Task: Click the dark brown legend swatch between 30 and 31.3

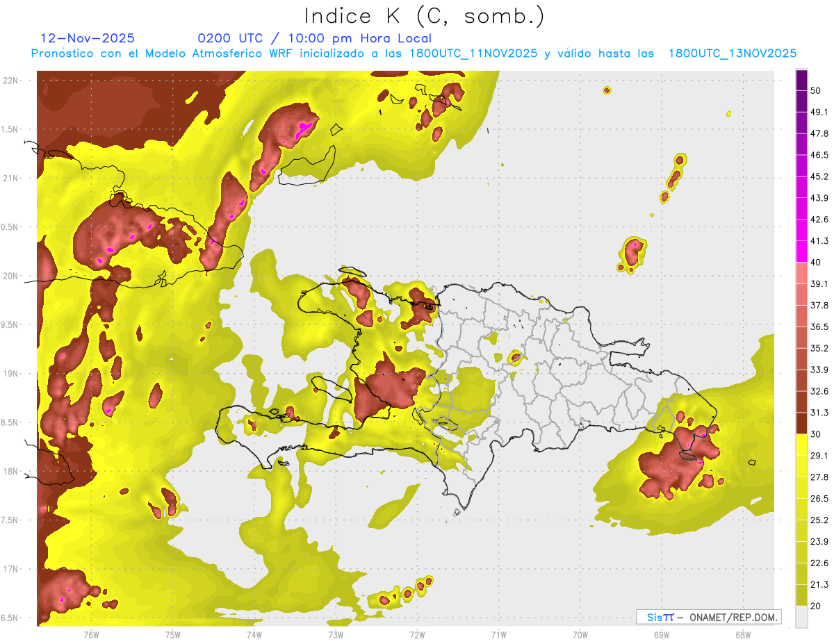Action: coord(801,423)
